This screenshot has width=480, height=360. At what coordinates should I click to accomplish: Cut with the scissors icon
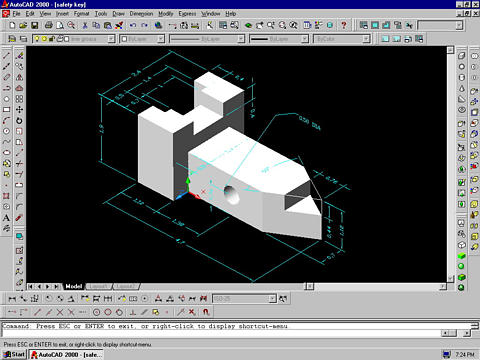pos(85,25)
